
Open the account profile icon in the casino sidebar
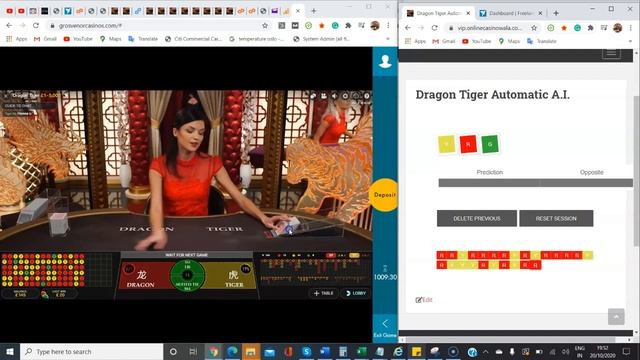pos(385,61)
